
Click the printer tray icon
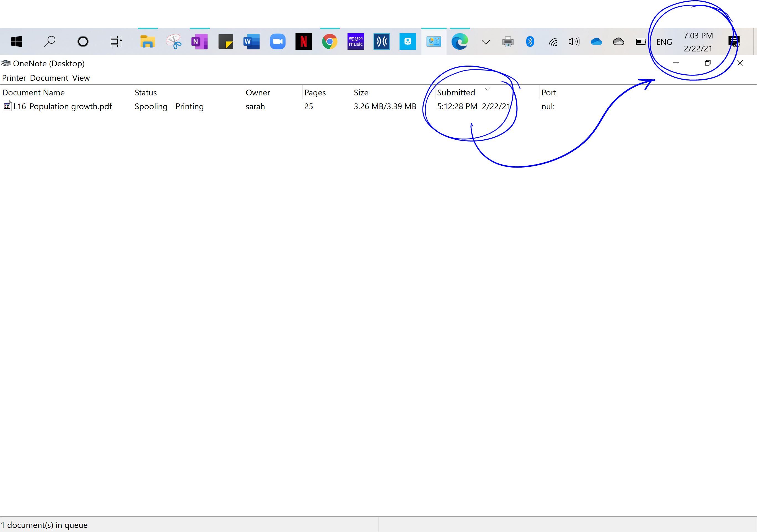(508, 41)
